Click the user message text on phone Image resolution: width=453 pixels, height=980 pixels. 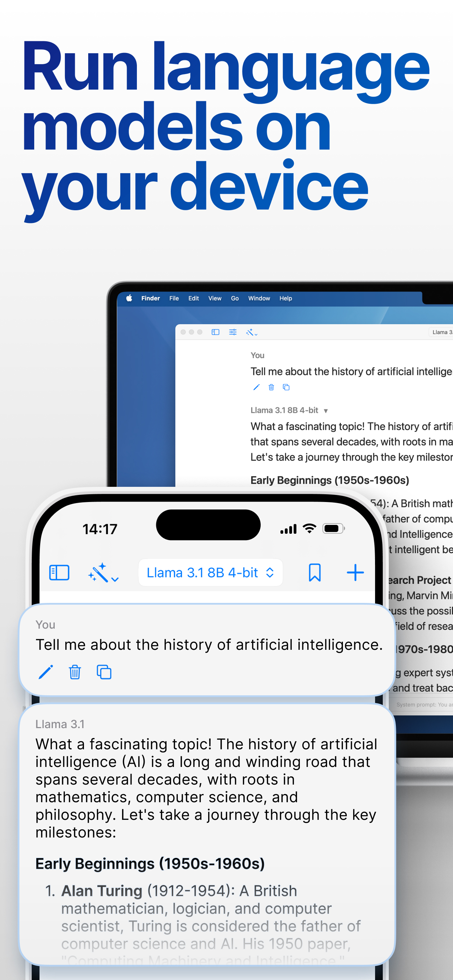tap(209, 645)
